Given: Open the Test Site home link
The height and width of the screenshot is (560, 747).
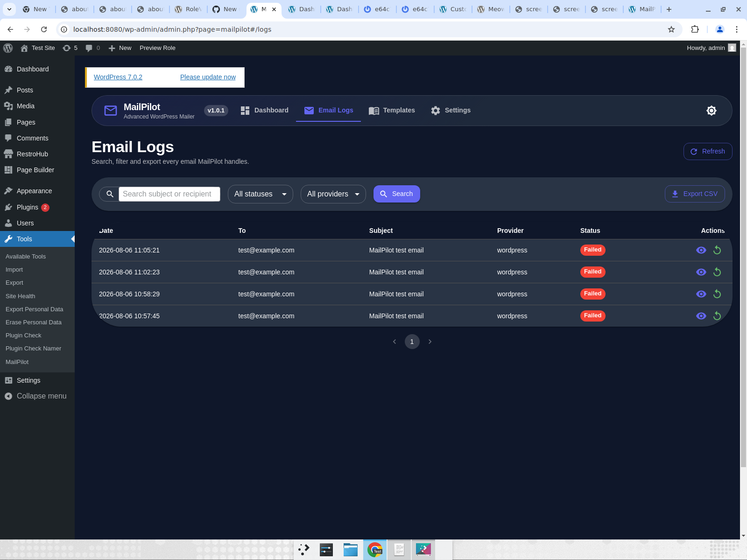Looking at the screenshot, I should (38, 48).
